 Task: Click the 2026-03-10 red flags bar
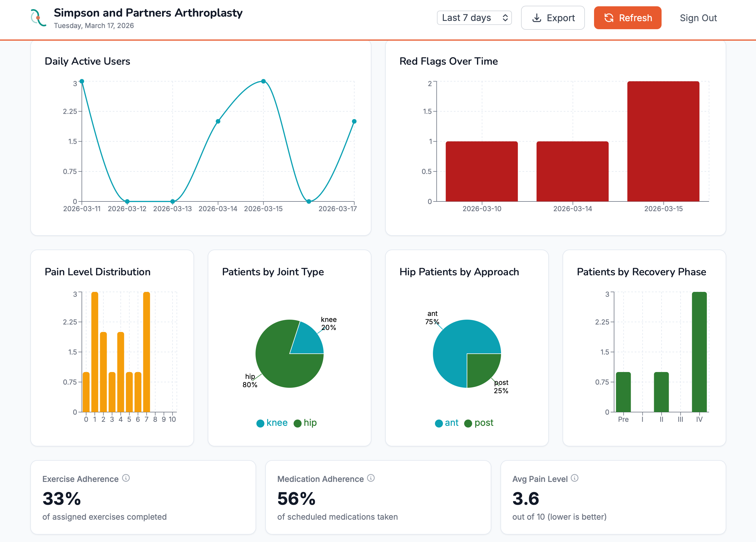[x=482, y=171]
